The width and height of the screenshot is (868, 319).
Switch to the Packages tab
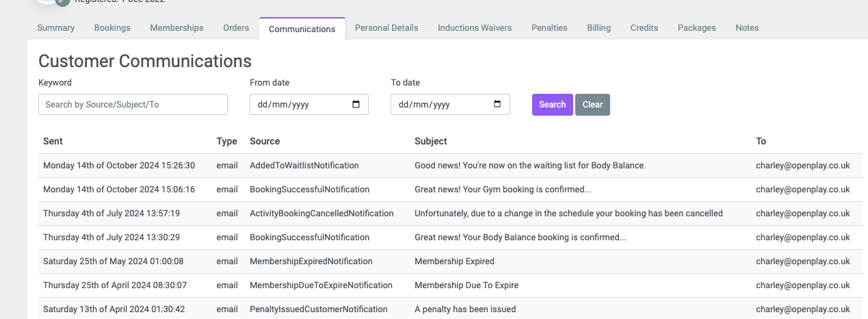pos(697,28)
